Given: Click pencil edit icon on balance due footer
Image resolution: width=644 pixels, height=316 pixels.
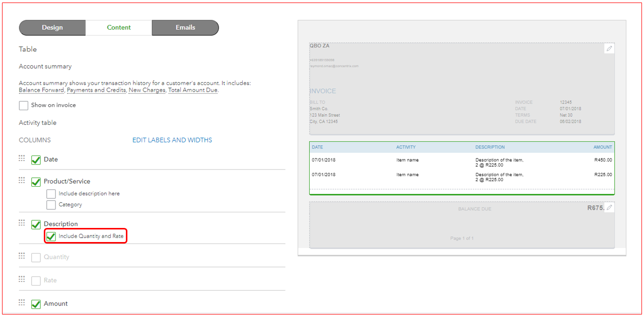Looking at the screenshot, I should click(x=609, y=207).
